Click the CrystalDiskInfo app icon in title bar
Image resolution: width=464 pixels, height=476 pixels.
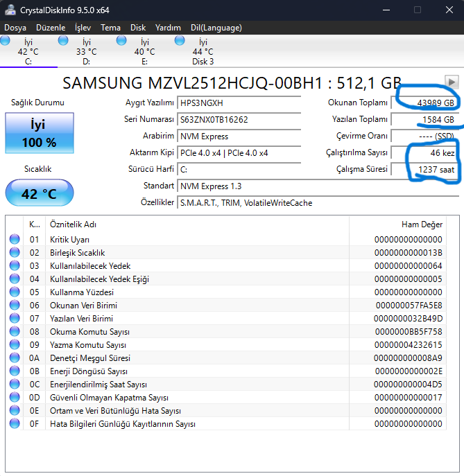click(x=10, y=10)
